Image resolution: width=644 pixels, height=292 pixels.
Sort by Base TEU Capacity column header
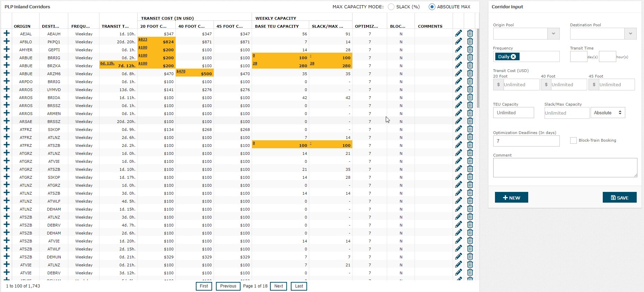point(277,26)
